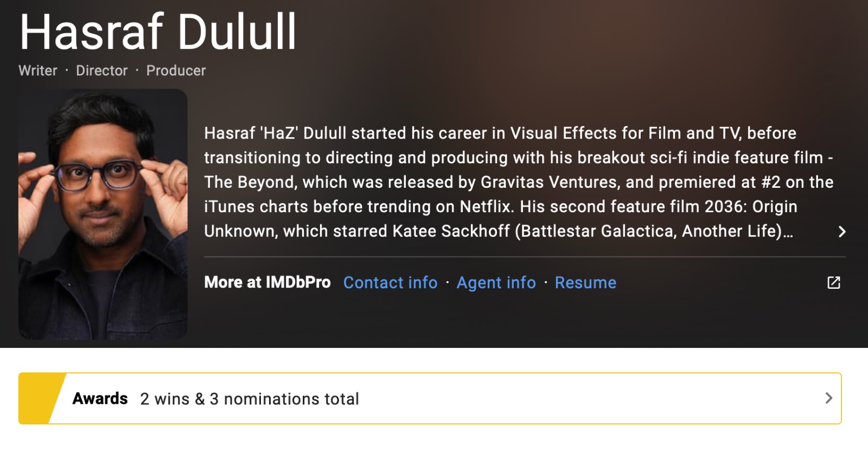This screenshot has width=868, height=451.
Task: Click the 'More at IMDbPro' label
Action: 267,282
